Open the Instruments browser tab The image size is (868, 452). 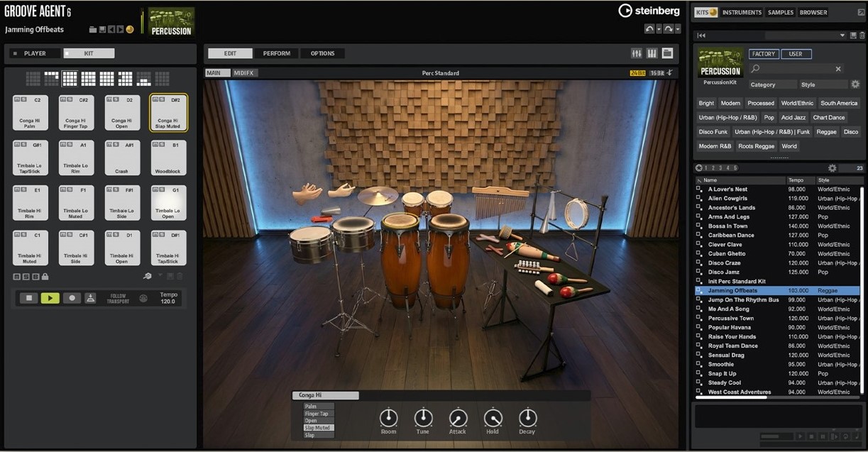[742, 12]
